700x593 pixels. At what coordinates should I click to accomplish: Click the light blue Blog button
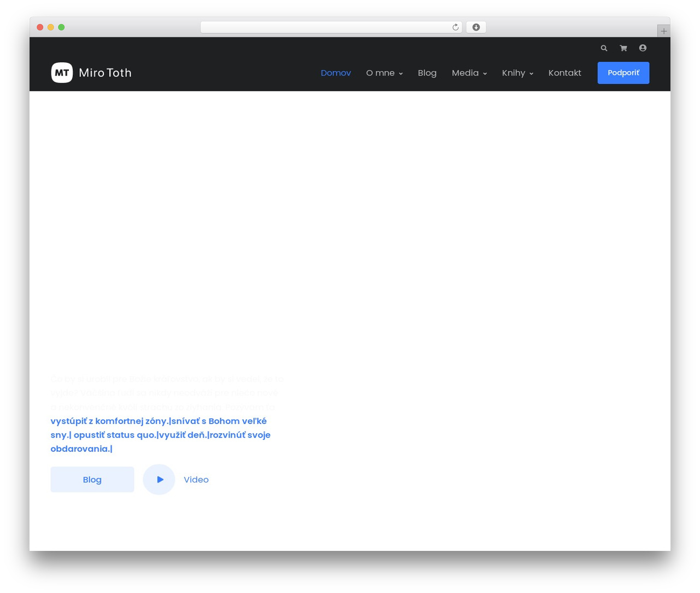tap(92, 479)
